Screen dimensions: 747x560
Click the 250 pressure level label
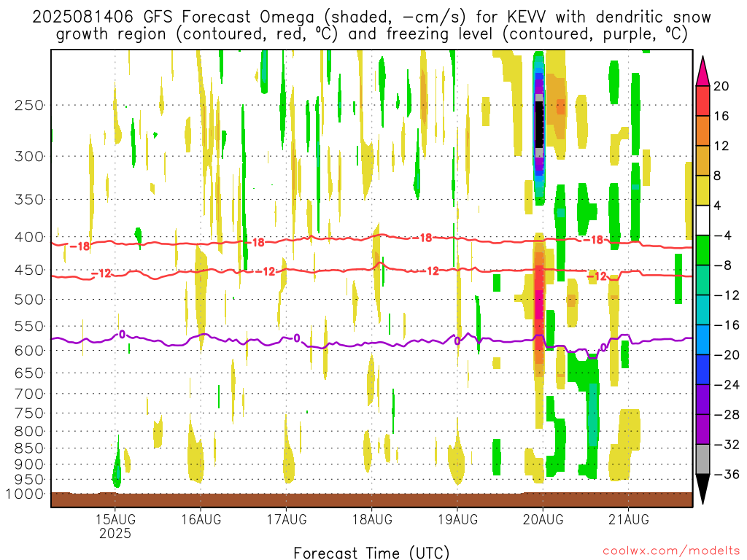(x=29, y=105)
